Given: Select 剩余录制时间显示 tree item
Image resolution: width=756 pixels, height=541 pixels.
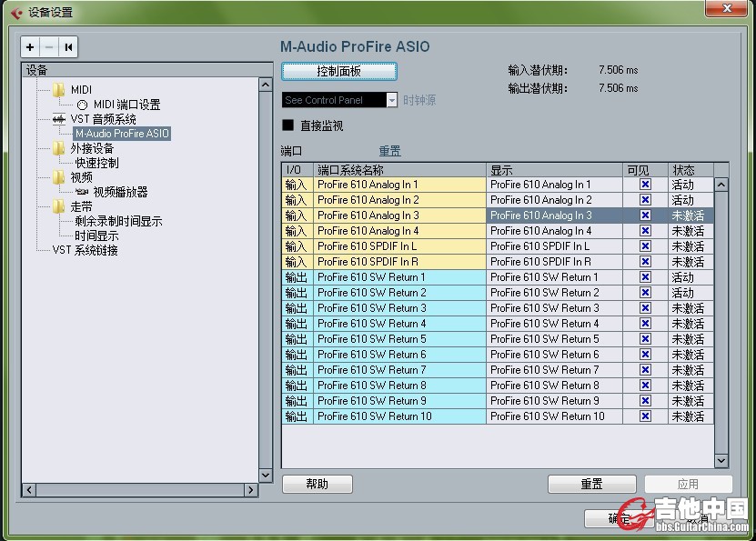Looking at the screenshot, I should (x=118, y=221).
